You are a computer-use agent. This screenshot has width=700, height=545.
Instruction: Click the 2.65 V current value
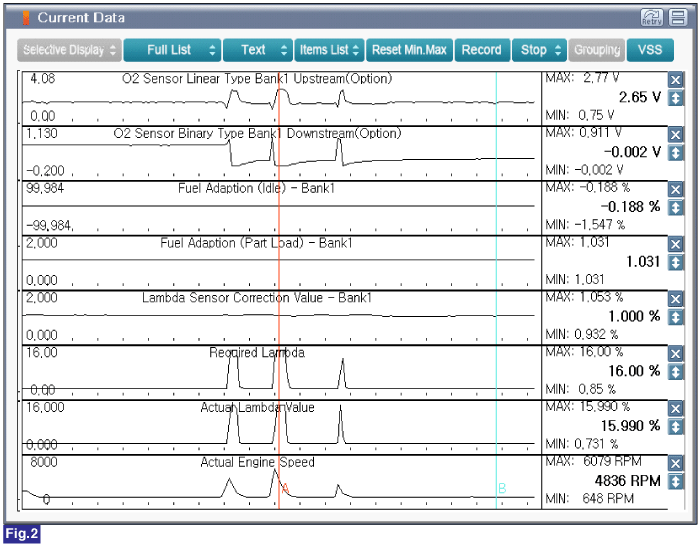[639, 97]
